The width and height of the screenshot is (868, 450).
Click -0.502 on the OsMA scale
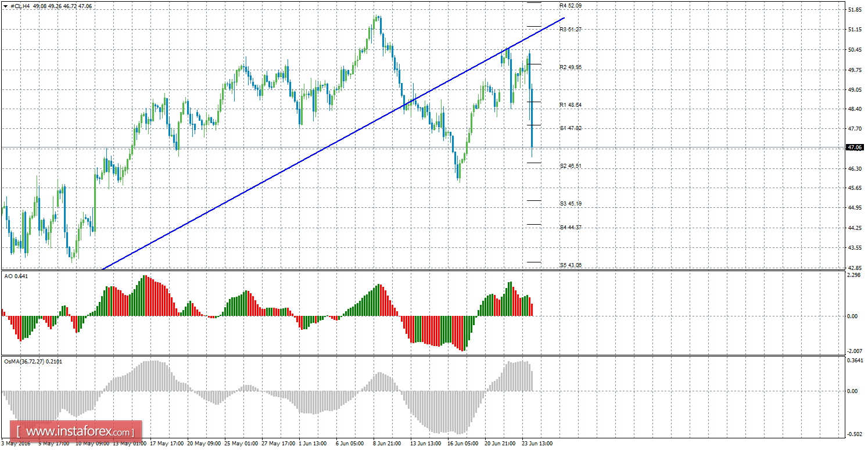pos(854,434)
